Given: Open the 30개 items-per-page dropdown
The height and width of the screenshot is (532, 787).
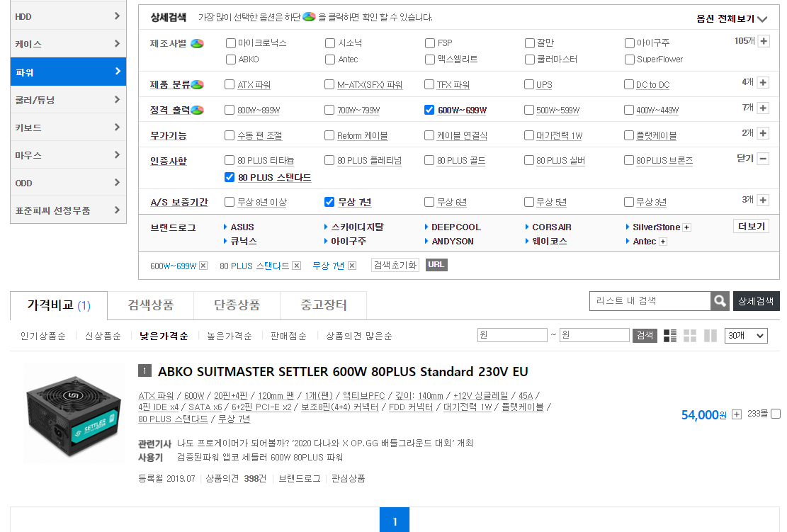Looking at the screenshot, I should (747, 336).
